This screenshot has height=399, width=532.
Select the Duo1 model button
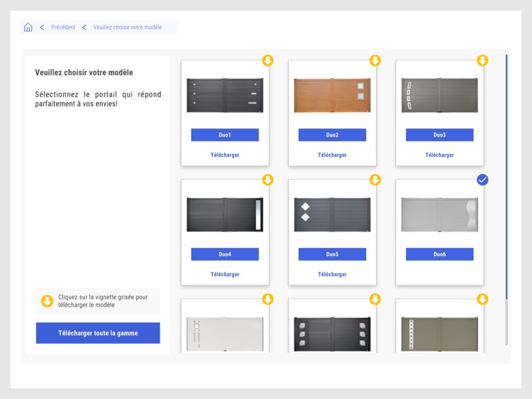point(225,135)
